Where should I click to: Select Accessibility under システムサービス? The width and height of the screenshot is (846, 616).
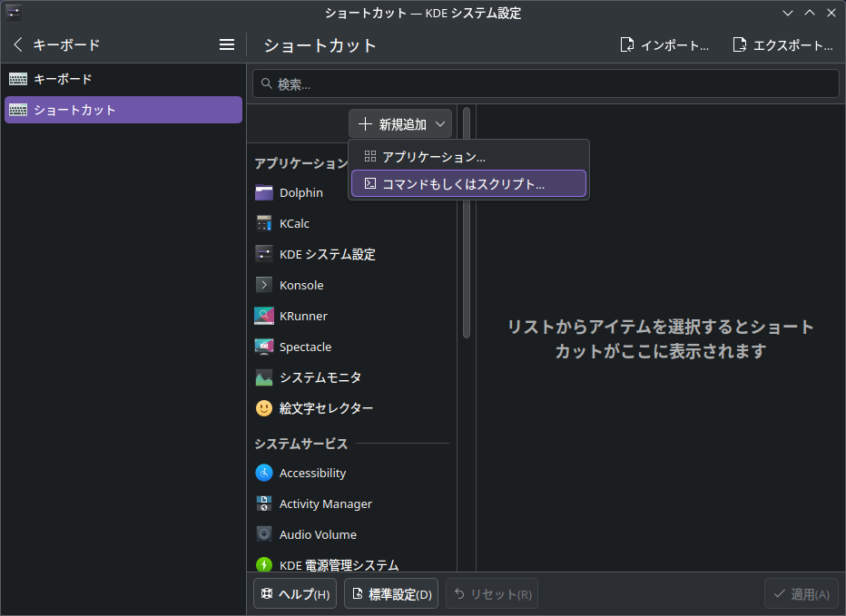(x=352, y=473)
